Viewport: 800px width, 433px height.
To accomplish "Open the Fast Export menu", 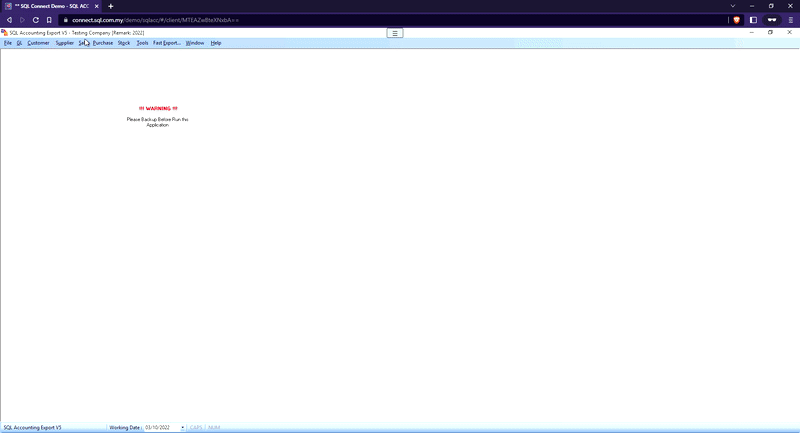I will coord(166,43).
